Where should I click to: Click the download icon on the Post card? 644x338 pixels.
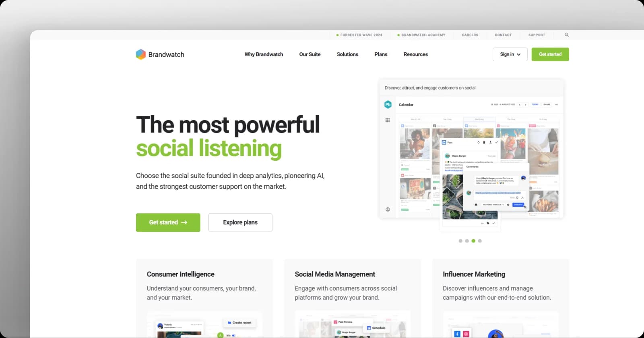click(x=491, y=142)
